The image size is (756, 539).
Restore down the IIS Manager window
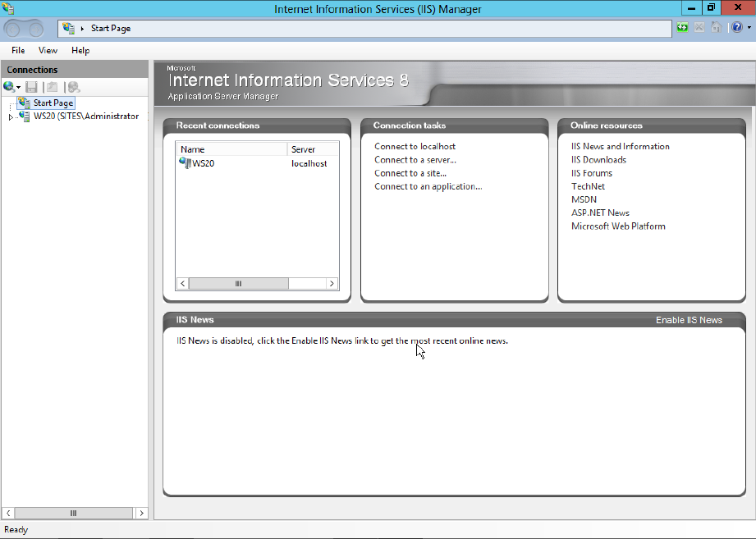click(711, 7)
